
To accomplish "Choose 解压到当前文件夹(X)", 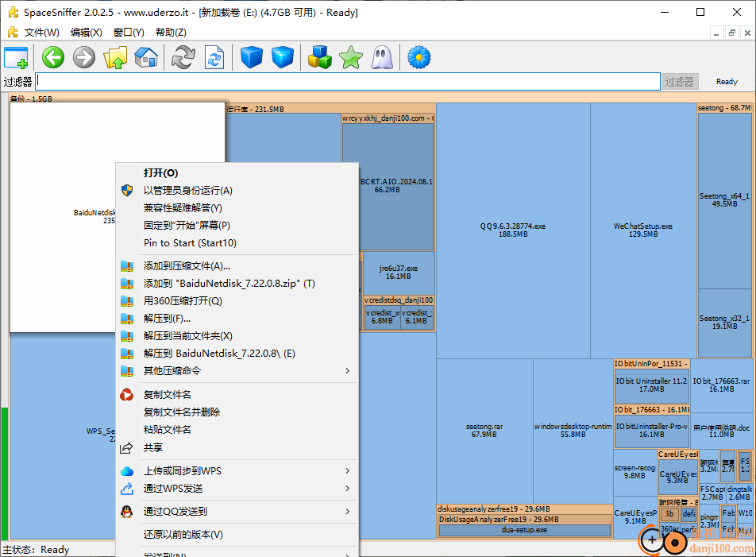I will (x=237, y=335).
